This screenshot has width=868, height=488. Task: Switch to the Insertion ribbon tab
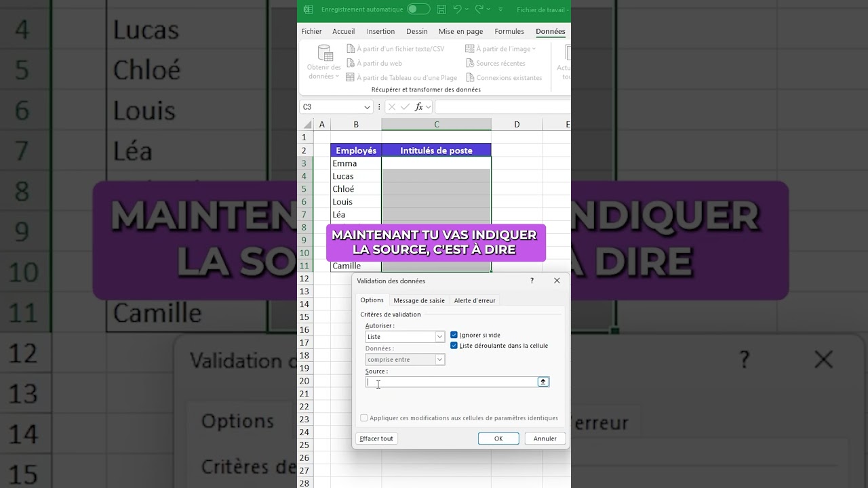pos(380,31)
